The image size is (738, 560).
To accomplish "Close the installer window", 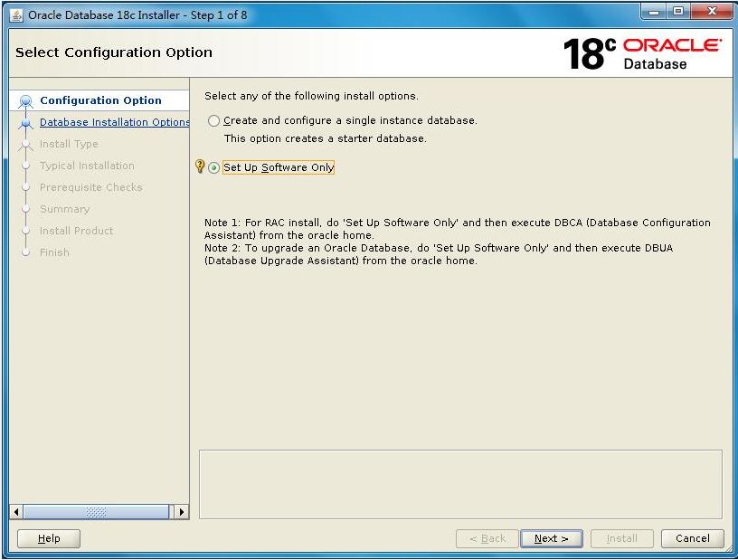I will (x=712, y=11).
